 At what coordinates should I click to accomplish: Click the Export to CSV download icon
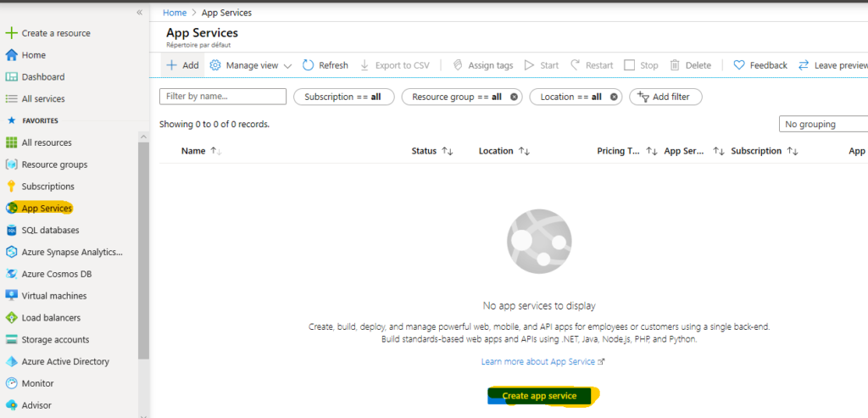(x=364, y=65)
